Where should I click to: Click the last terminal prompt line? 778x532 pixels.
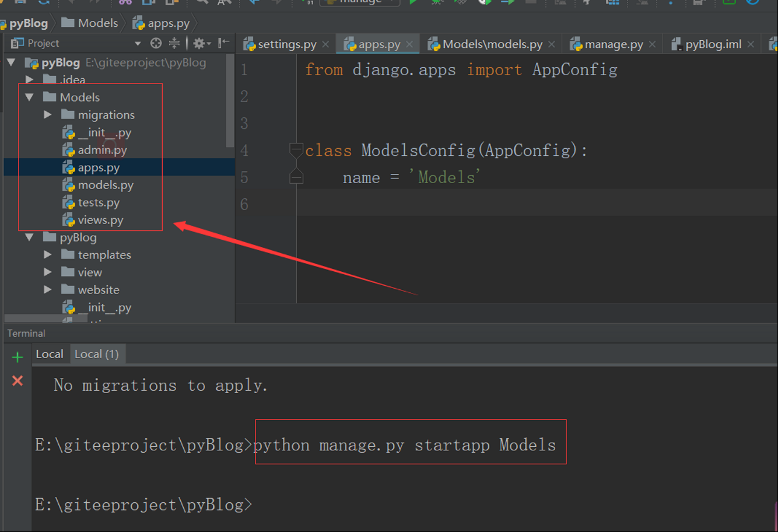(143, 505)
